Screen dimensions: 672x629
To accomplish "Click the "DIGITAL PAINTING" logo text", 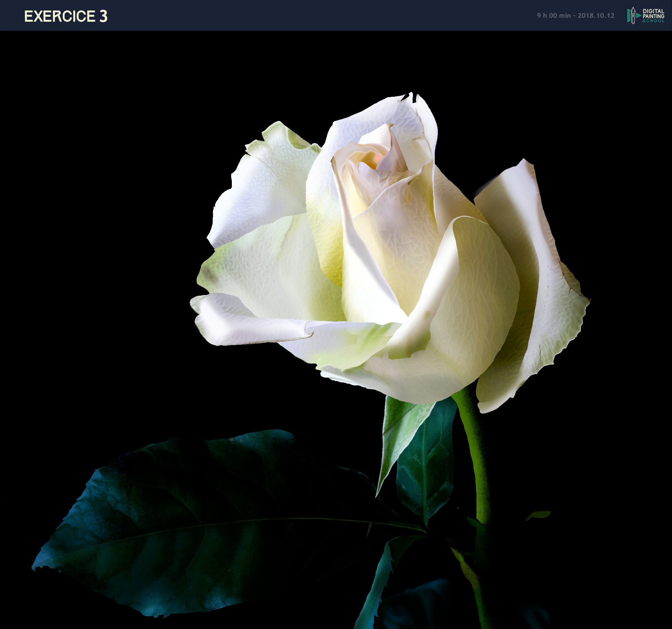I will click(x=653, y=13).
